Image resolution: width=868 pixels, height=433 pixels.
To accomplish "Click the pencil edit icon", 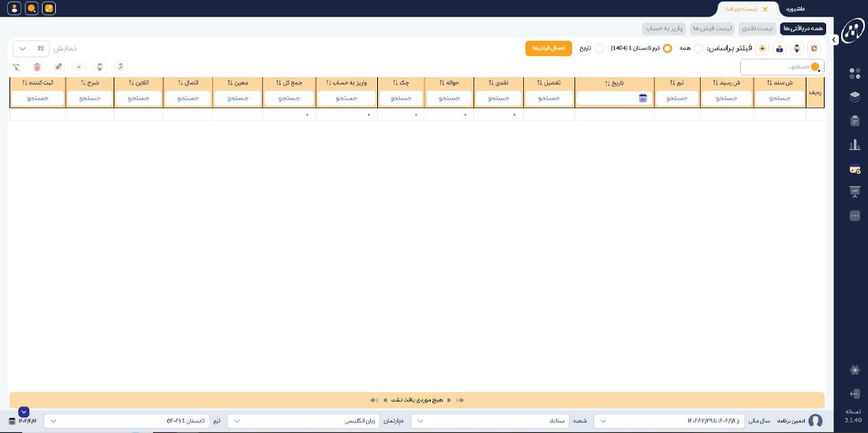I will [x=58, y=67].
